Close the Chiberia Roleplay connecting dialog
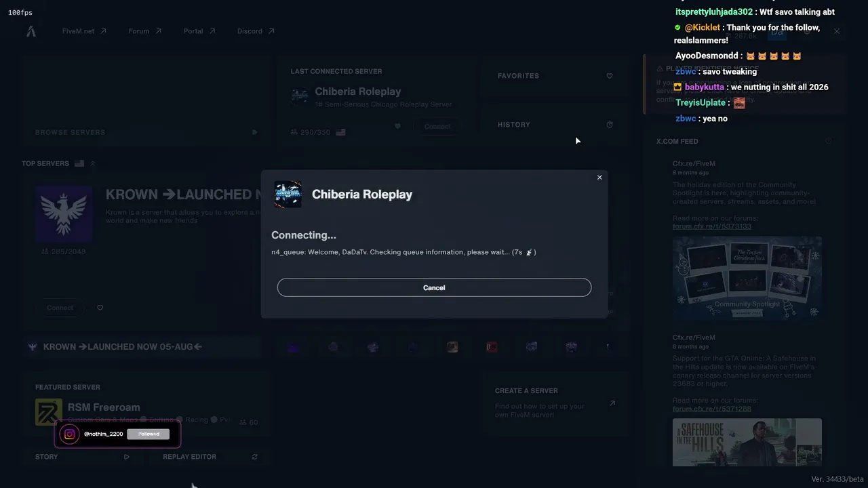868x488 pixels. 599,178
